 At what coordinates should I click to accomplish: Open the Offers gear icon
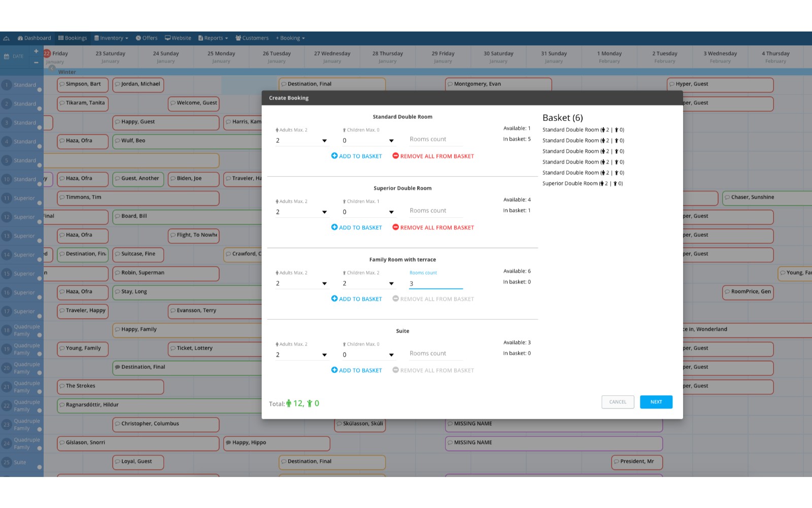pyautogui.click(x=138, y=38)
